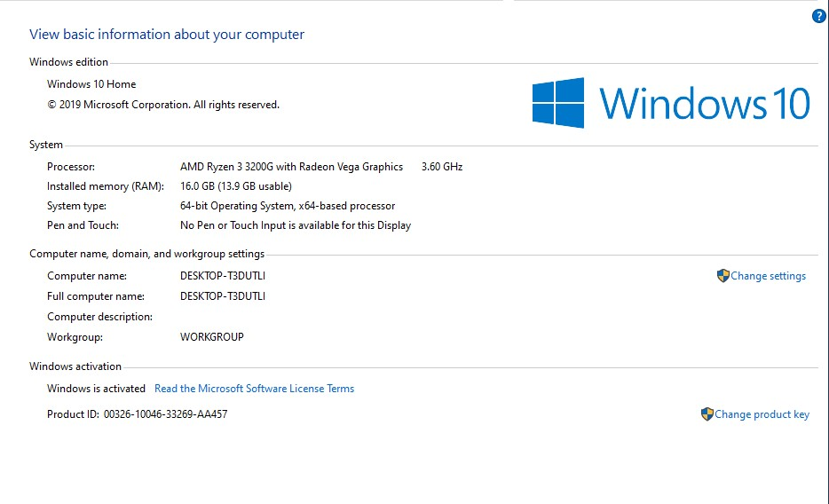
Task: Click the '16.0 GB (13.9 GB usable)' value
Action: 236,186
